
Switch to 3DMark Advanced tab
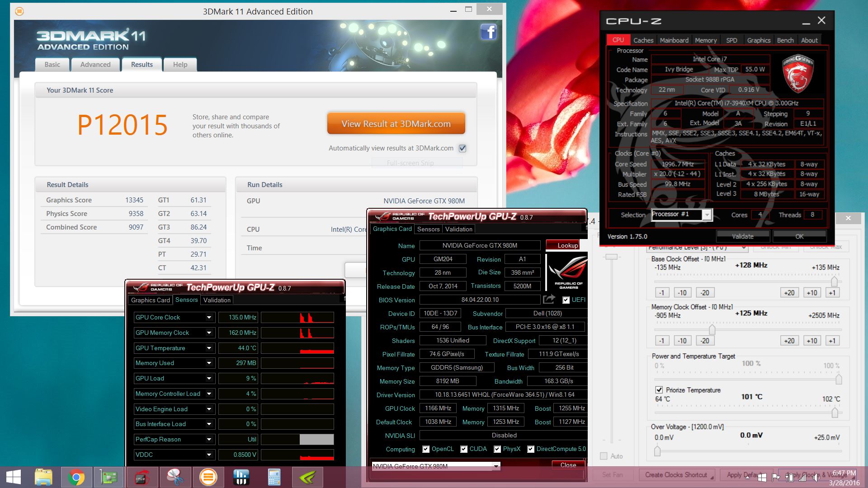click(95, 65)
